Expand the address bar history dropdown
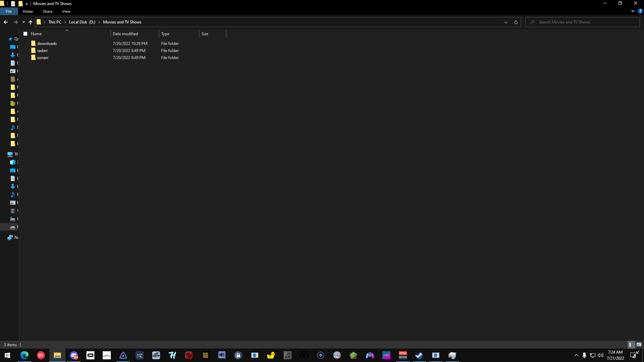The image size is (644, 362). (506, 22)
